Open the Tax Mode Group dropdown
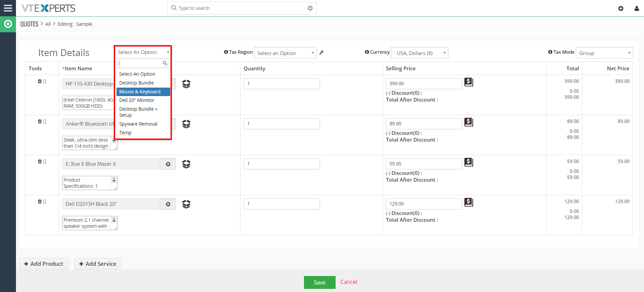This screenshot has height=292, width=644. coord(604,53)
